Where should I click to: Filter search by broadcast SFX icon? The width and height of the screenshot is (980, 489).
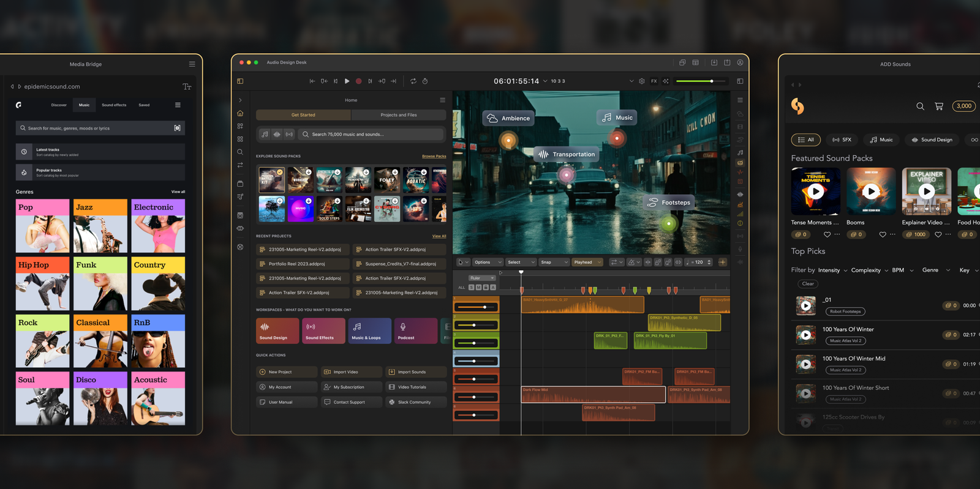(289, 134)
